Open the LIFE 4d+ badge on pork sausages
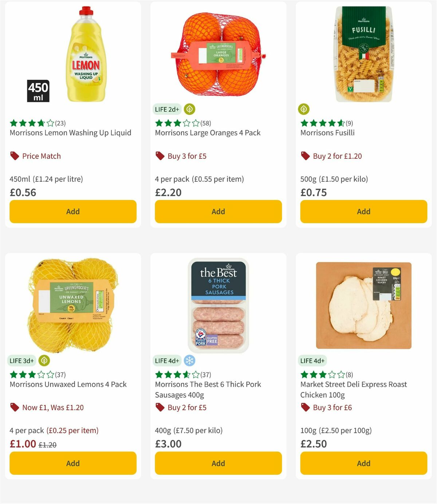Viewport: 437px width, 504px height. (167, 361)
